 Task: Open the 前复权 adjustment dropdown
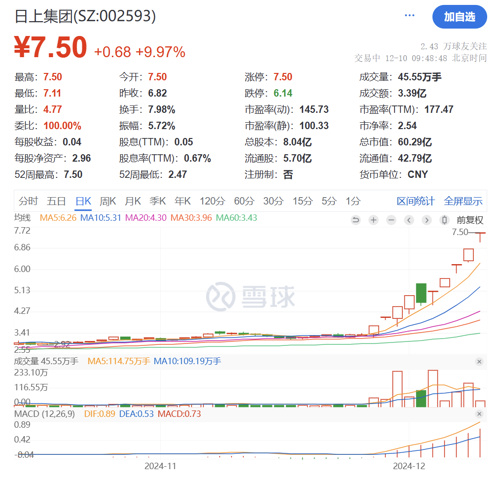tap(470, 220)
